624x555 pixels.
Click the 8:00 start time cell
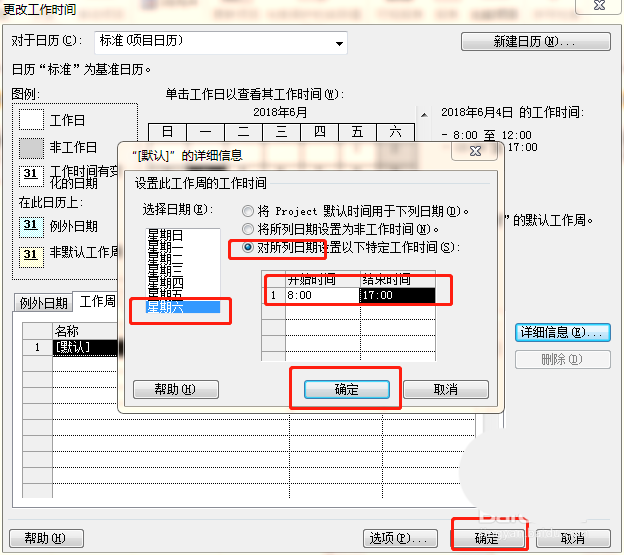tap(322, 296)
